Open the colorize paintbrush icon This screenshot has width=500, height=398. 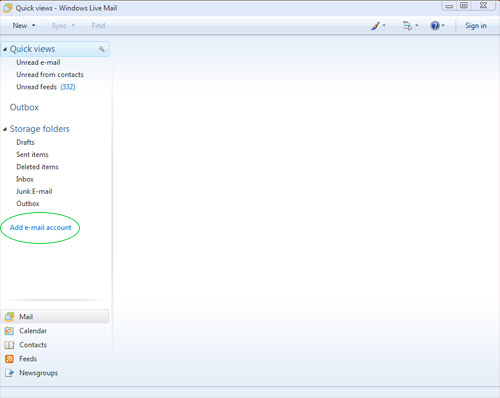click(x=375, y=26)
